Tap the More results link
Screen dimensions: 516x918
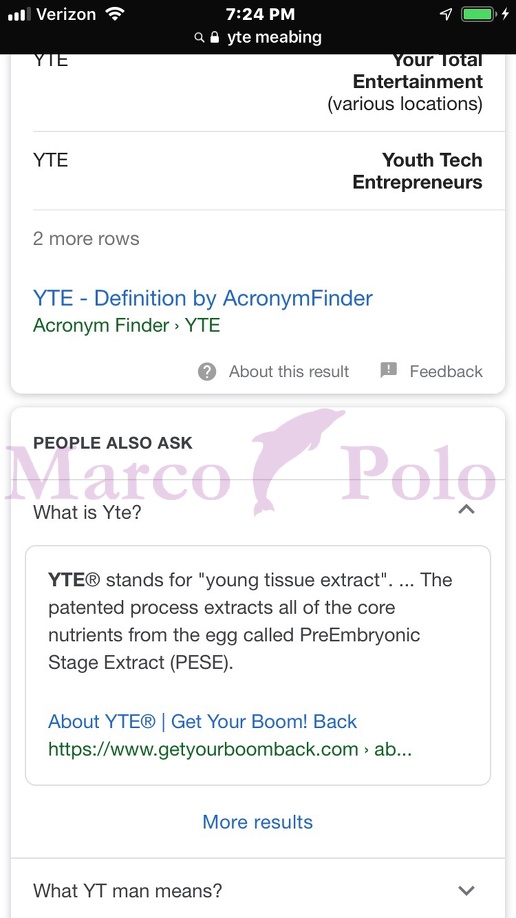[x=258, y=822]
